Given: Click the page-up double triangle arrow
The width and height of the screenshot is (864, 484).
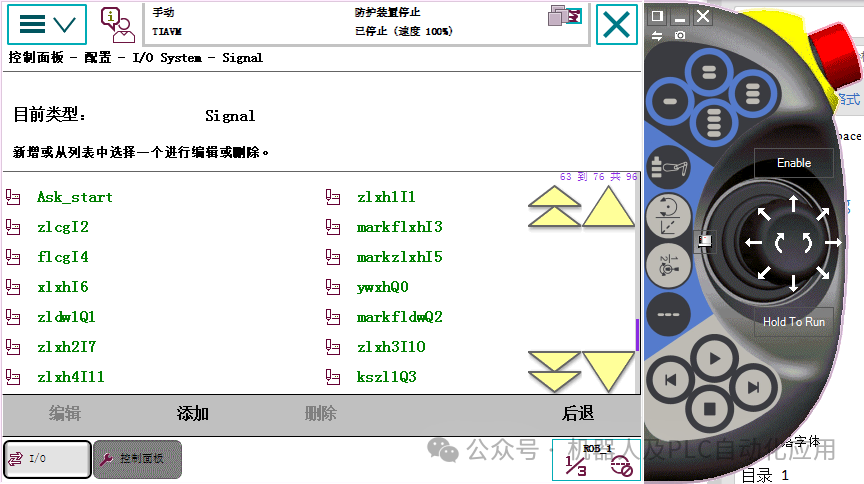Looking at the screenshot, I should (x=554, y=206).
